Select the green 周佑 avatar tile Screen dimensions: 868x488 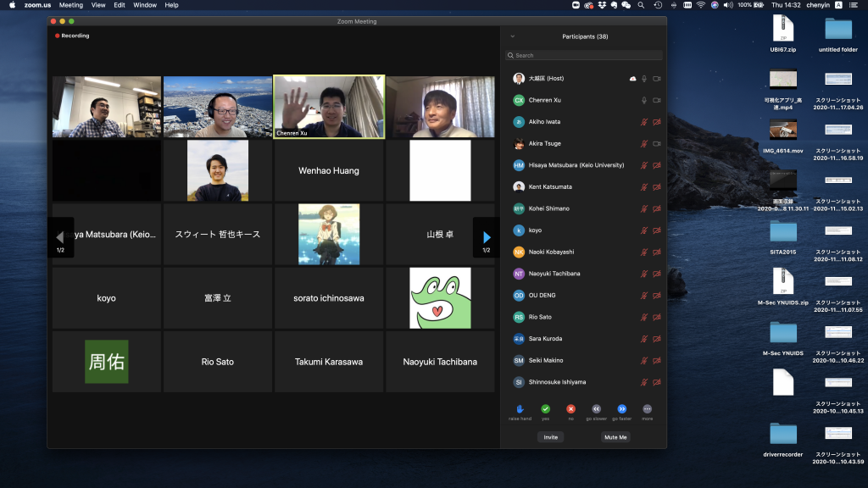point(107,362)
